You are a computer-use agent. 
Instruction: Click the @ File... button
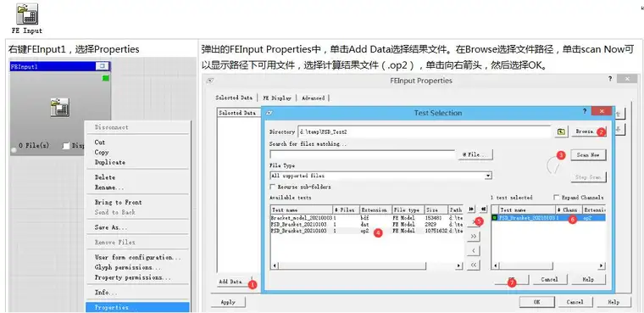point(475,154)
